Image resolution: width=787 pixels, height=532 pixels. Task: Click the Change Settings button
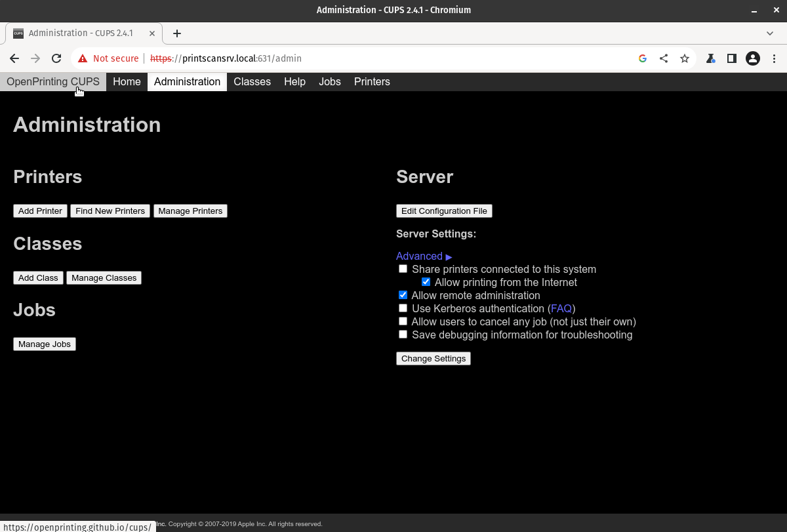[x=434, y=359]
